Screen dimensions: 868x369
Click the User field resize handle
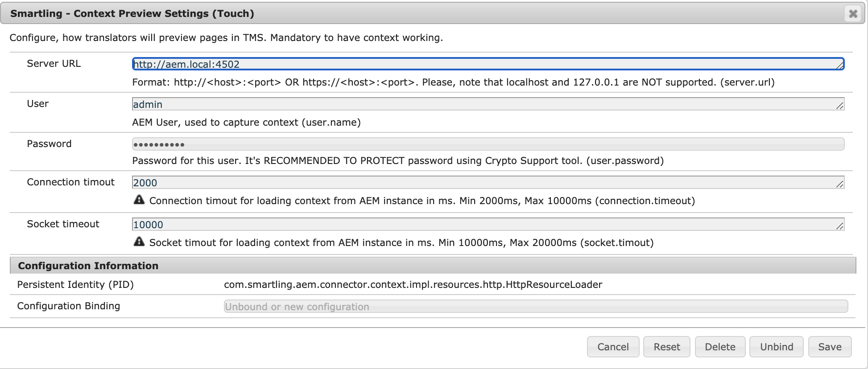(839, 106)
